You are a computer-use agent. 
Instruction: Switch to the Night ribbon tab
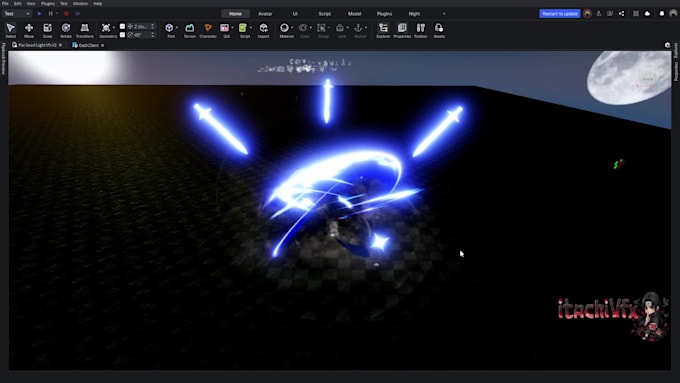(x=414, y=14)
